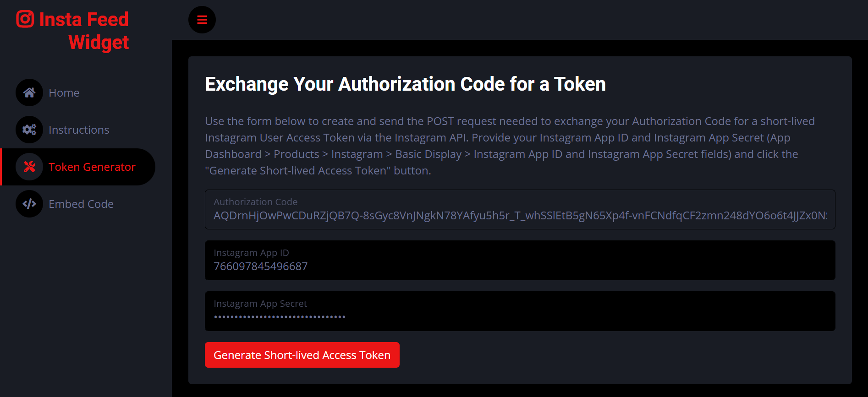Click the Embed Code brackets icon

pyautogui.click(x=29, y=204)
